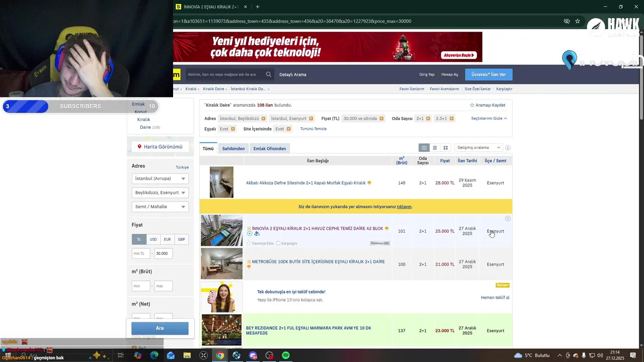The width and height of the screenshot is (644, 362).
Task: Switch to gallery grid view icon
Action: point(445,148)
